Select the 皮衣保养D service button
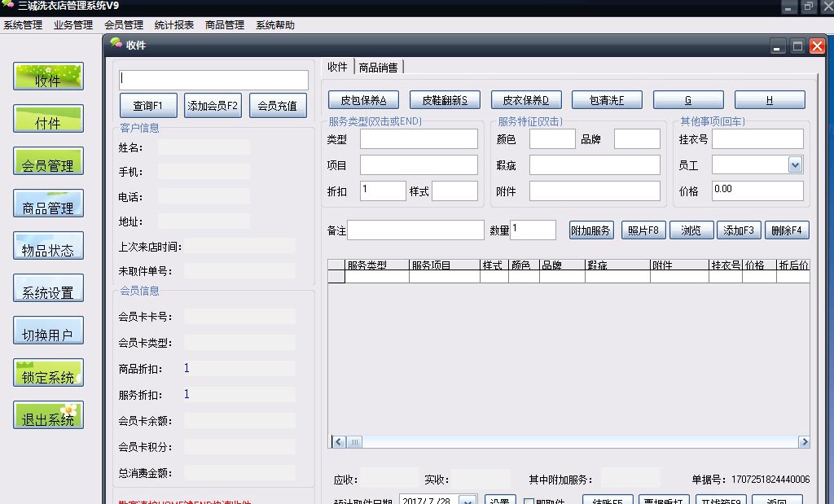The width and height of the screenshot is (834, 504). pyautogui.click(x=526, y=99)
